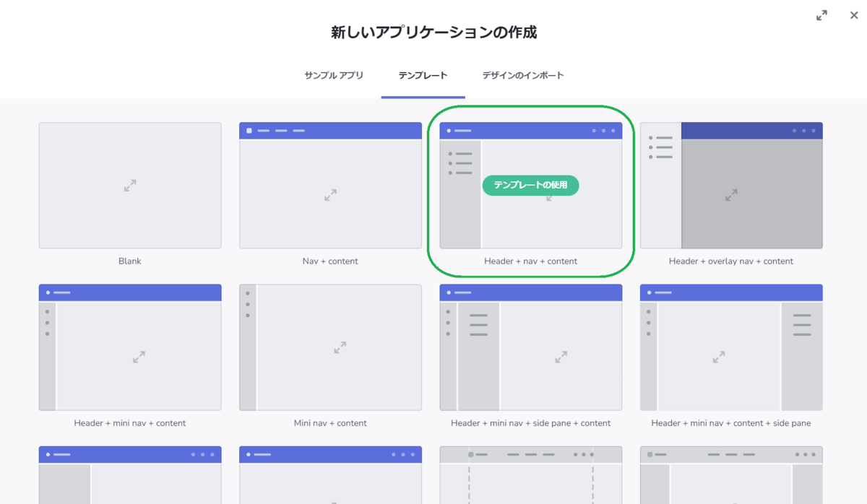Click the Mini nav + content label

330,423
